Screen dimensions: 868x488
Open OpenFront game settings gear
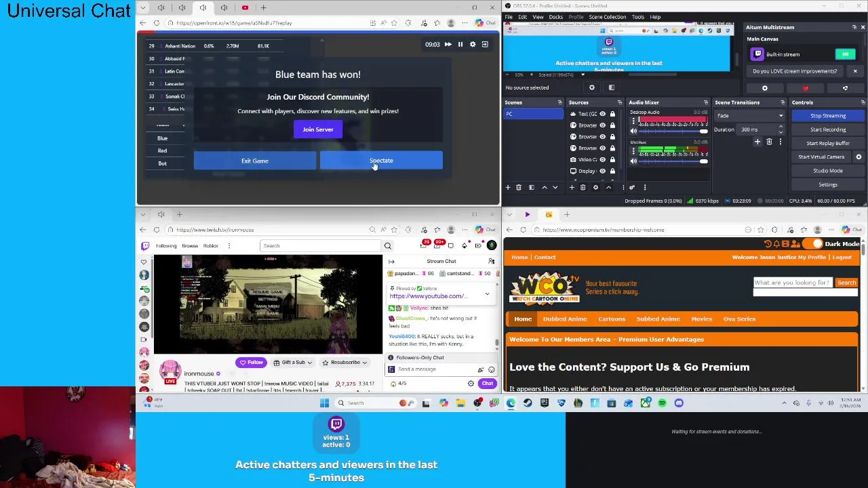[x=473, y=44]
